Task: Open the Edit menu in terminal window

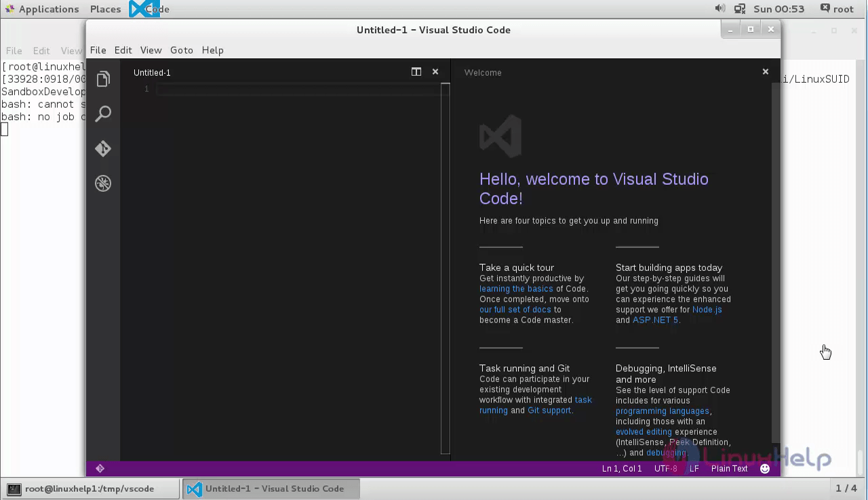Action: tap(41, 50)
